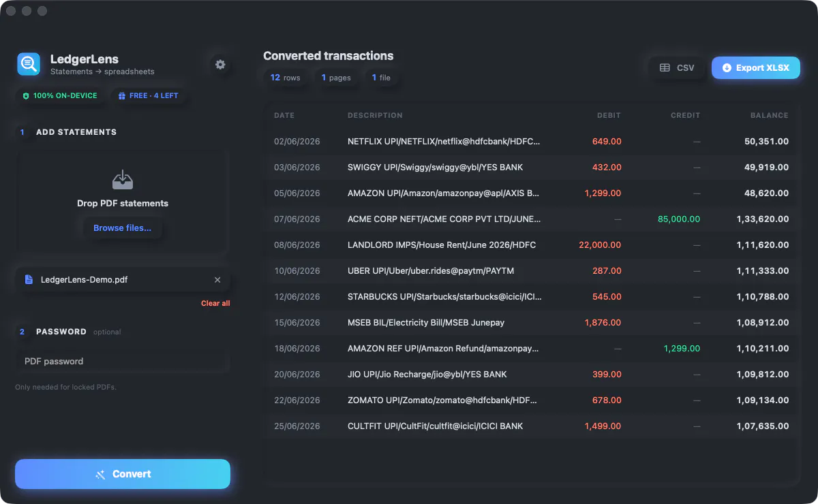818x504 pixels.
Task: Click the 1,299.00 credit refund amount
Action: 682,349
